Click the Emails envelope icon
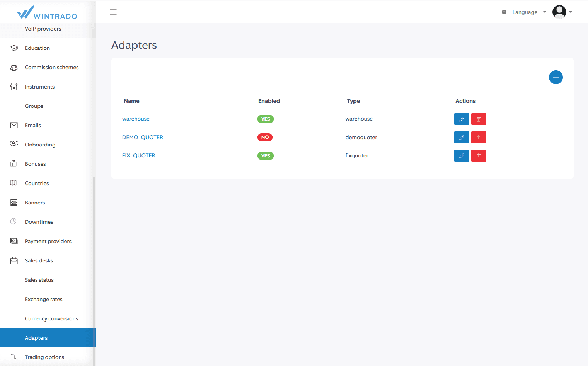Viewport: 588px width, 366px height. [14, 125]
